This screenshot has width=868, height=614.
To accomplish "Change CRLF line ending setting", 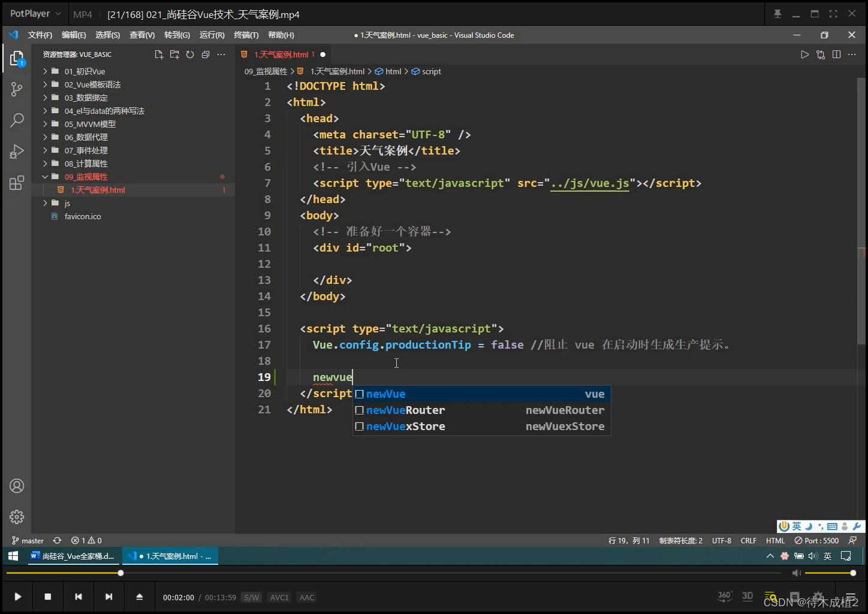I will click(748, 540).
